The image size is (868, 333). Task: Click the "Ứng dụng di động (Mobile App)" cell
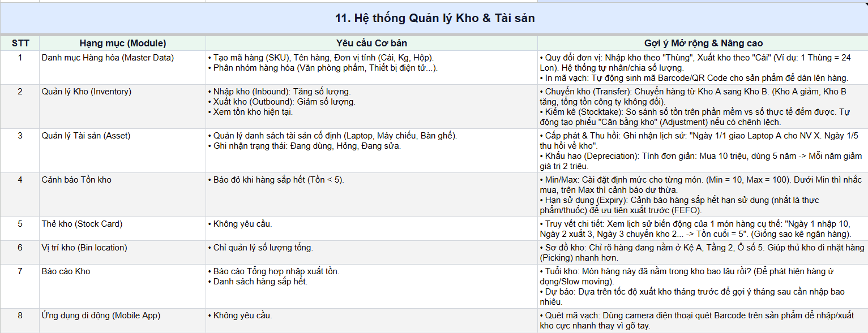pyautogui.click(x=122, y=321)
